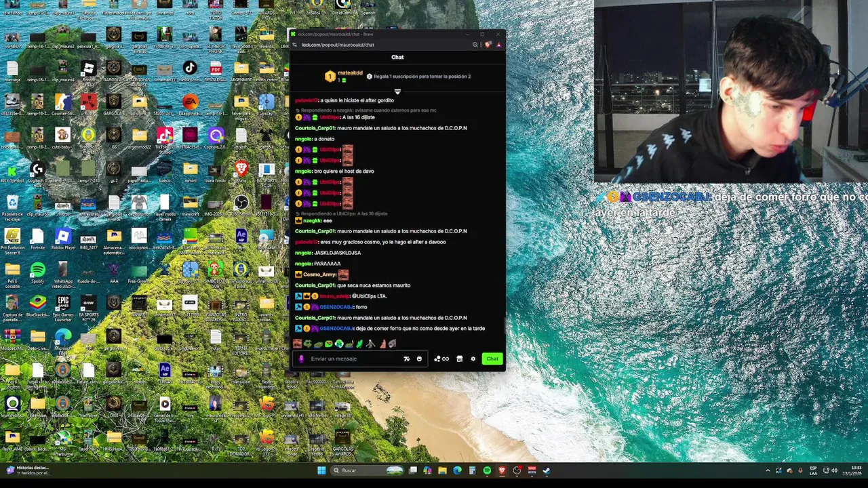
Task: Click volume icon in system tray
Action: click(834, 470)
